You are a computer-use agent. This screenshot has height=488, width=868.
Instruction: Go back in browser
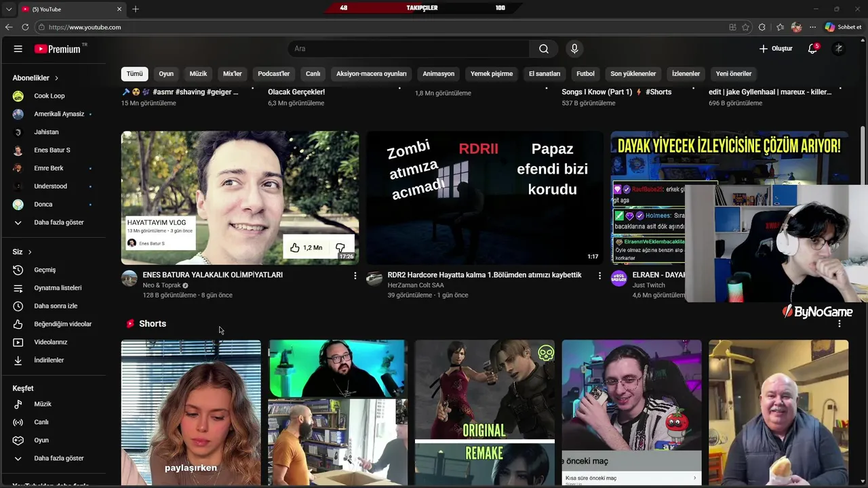[x=9, y=27]
